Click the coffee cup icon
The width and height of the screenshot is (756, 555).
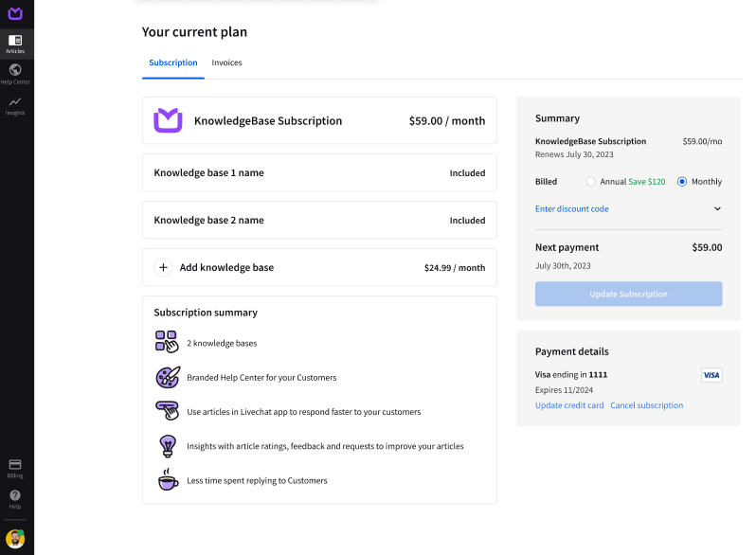click(168, 480)
